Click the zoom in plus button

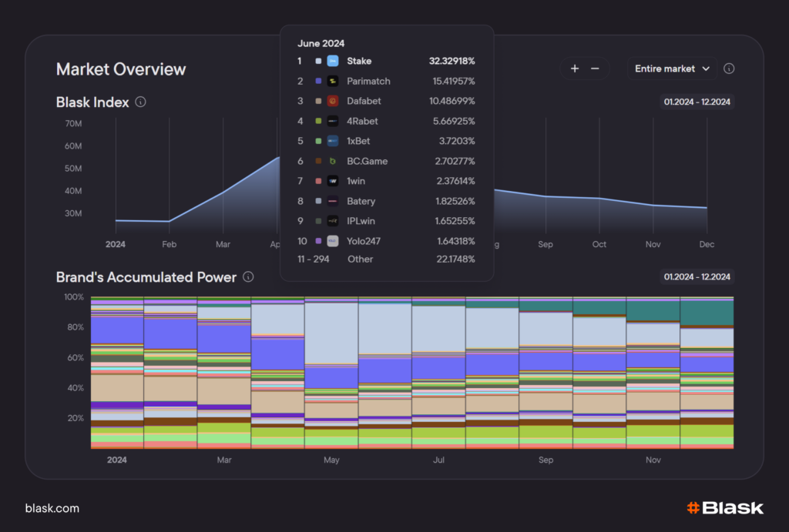coord(575,69)
